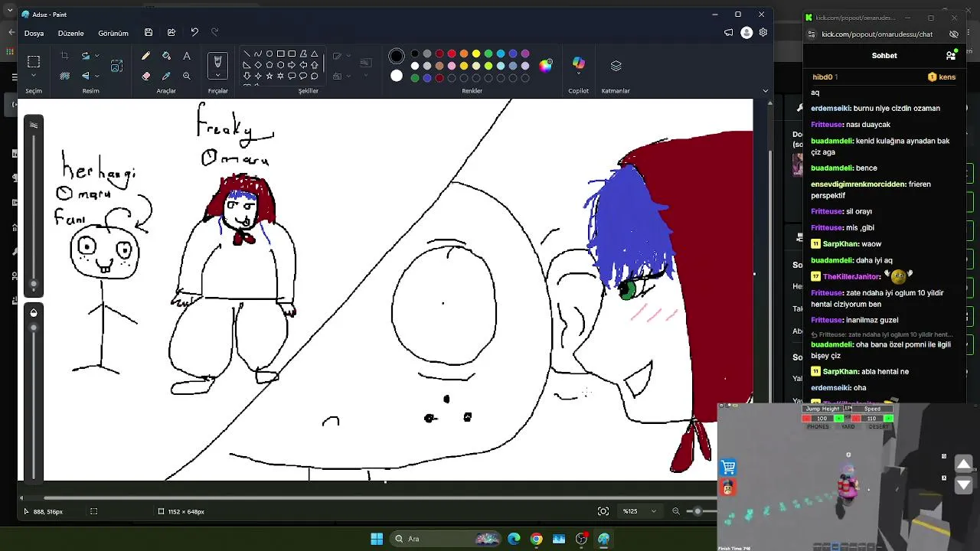Click the zoom out magnifier button

pos(676,511)
